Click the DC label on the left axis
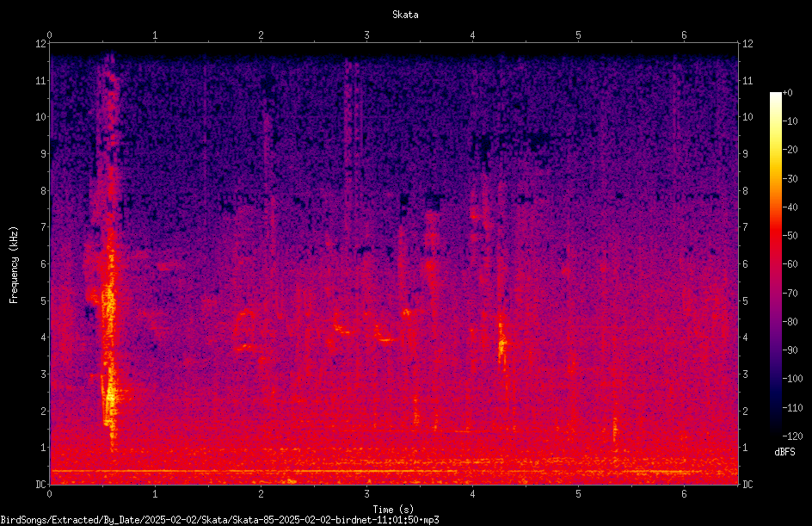Screen dimensions: 812x526 [x=40, y=484]
